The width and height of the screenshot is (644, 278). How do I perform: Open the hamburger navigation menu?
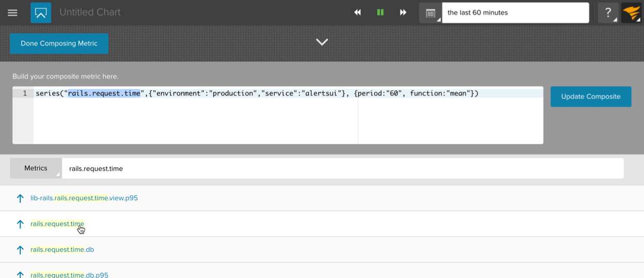[x=12, y=13]
